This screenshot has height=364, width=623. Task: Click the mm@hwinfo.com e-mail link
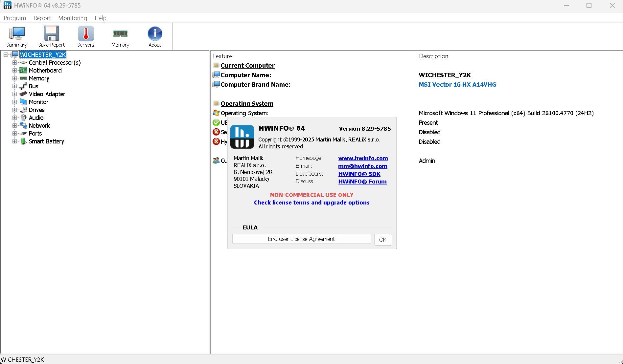[x=363, y=166]
